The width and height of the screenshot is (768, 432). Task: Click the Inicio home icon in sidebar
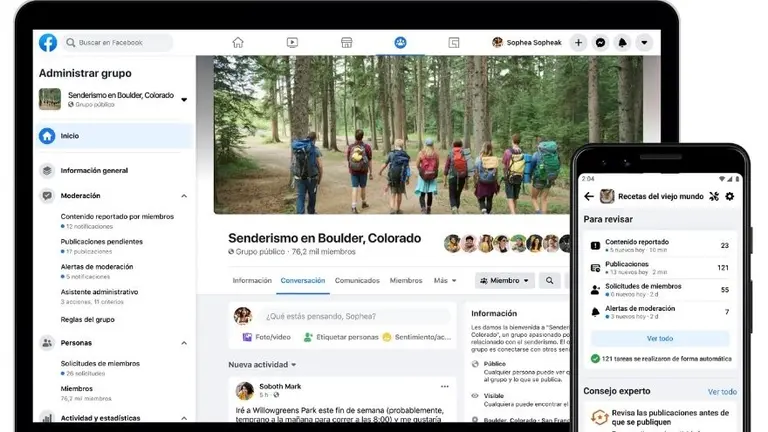point(47,136)
